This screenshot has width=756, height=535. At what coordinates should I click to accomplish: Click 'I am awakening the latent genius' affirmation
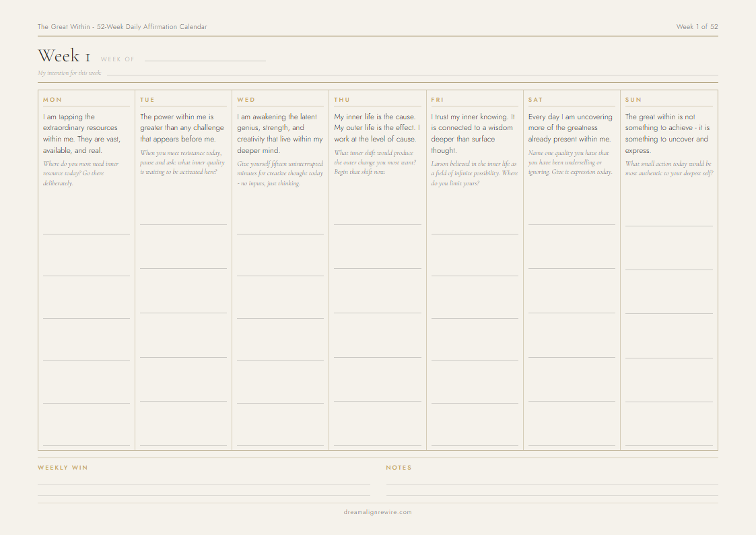pos(279,133)
